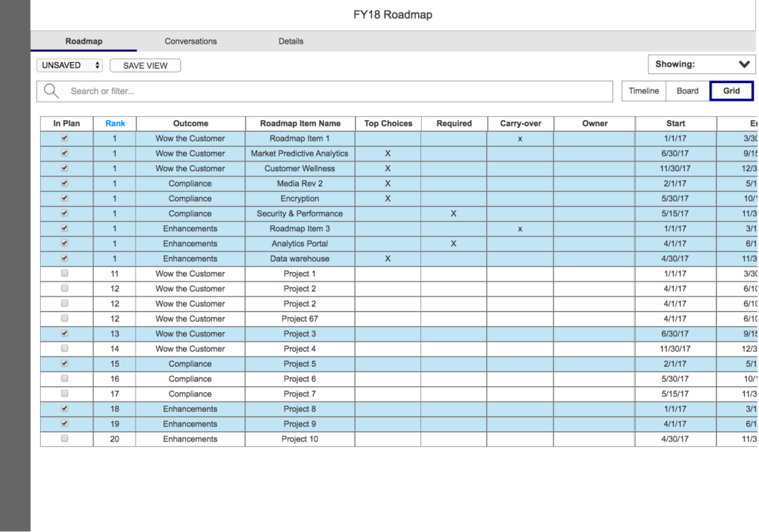Open the Details tab

(x=291, y=41)
